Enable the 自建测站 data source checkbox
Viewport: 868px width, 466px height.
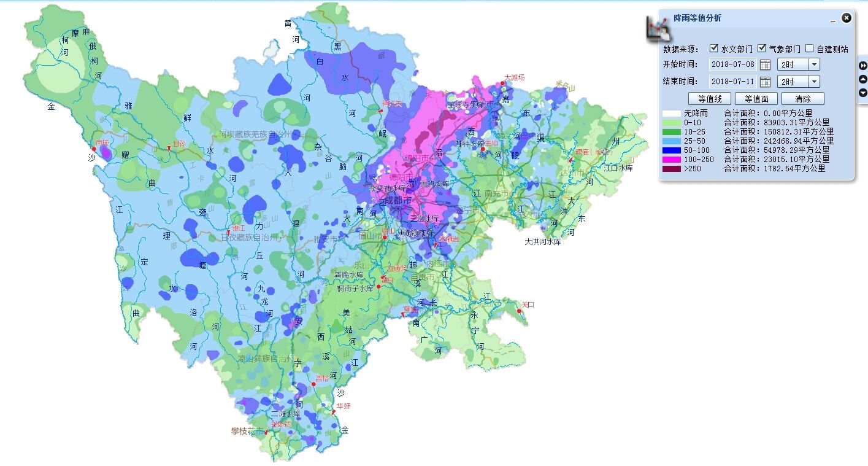pos(810,48)
